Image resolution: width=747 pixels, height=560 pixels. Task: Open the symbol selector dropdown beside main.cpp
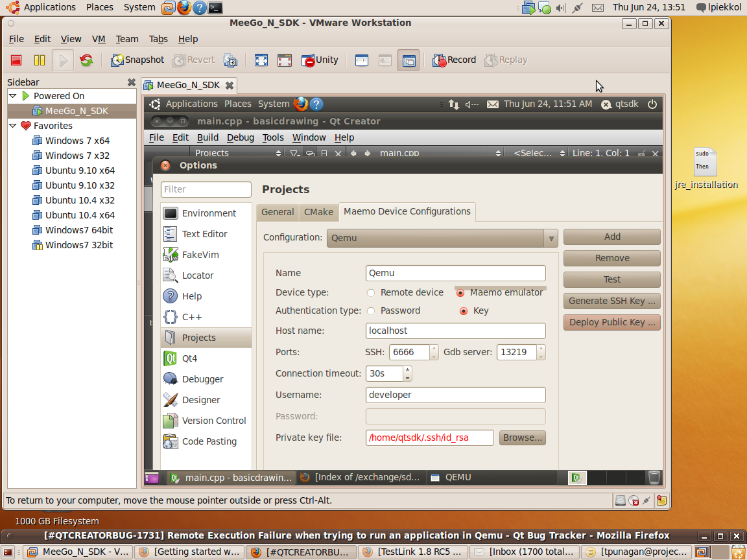pos(539,154)
